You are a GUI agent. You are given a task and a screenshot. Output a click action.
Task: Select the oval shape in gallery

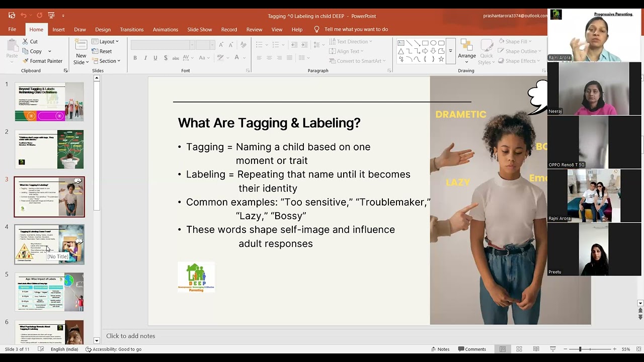pyautogui.click(x=433, y=43)
